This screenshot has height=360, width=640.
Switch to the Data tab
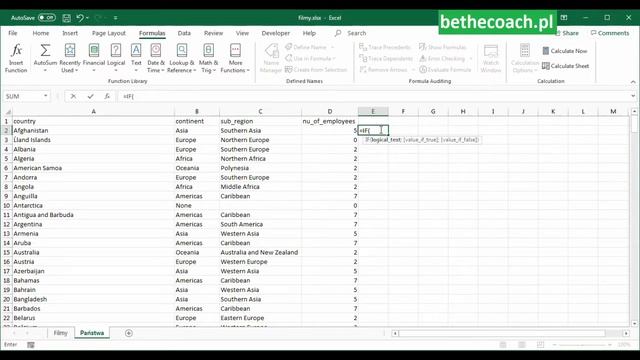[184, 33]
